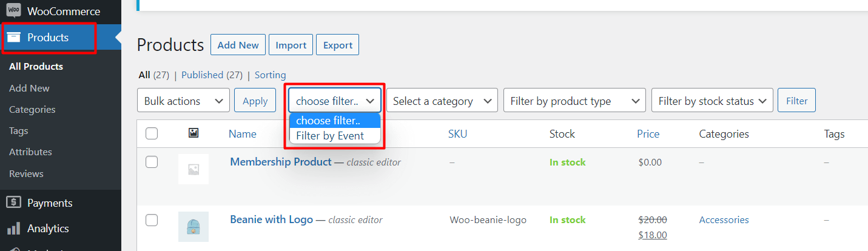
Task: Open Categories in the Products submenu
Action: coord(32,109)
